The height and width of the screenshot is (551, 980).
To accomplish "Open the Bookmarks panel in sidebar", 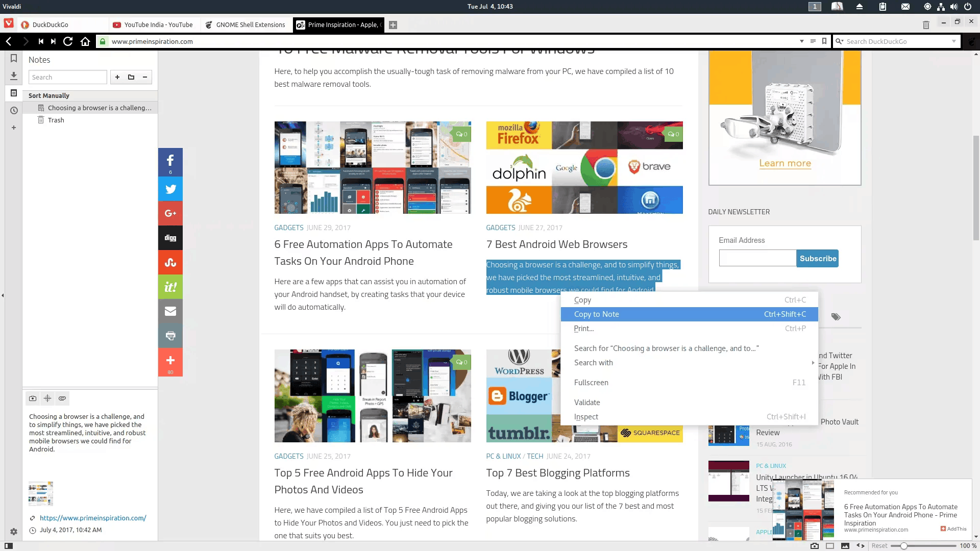I will tap(14, 58).
